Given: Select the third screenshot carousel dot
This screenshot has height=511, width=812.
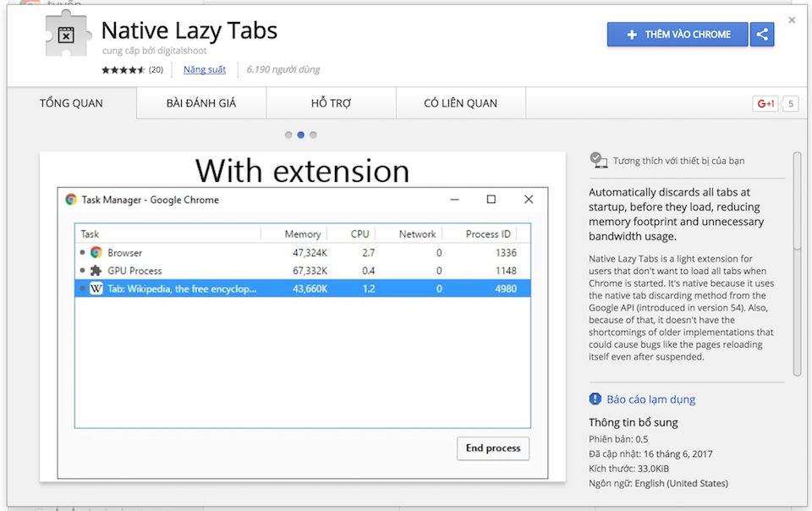Looking at the screenshot, I should pyautogui.click(x=313, y=135).
